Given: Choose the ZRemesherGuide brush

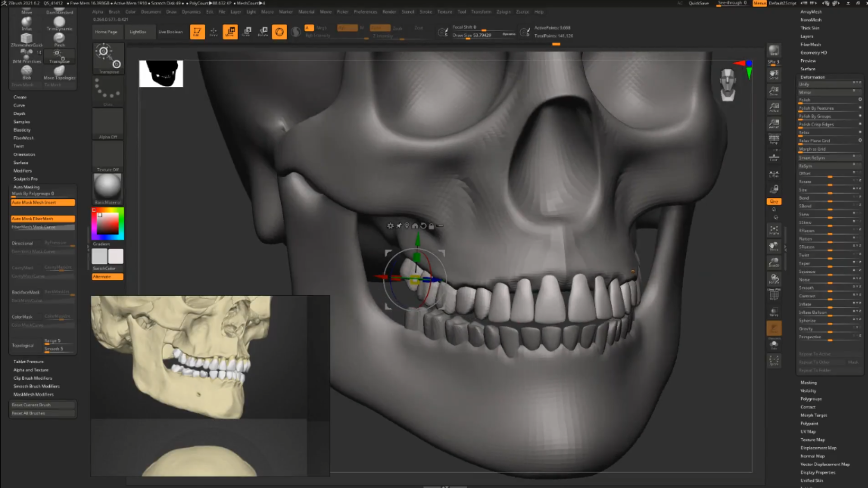Looking at the screenshot, I should [x=27, y=40].
